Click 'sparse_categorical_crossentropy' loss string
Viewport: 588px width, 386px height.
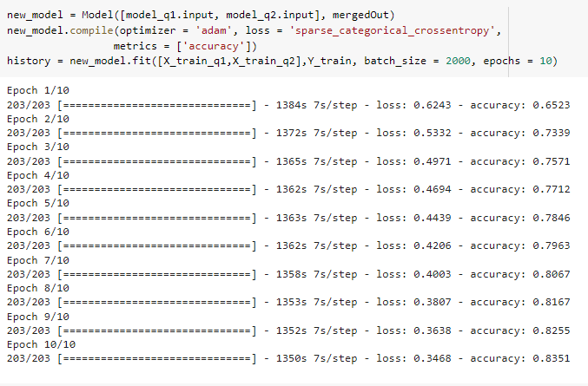[x=393, y=30]
